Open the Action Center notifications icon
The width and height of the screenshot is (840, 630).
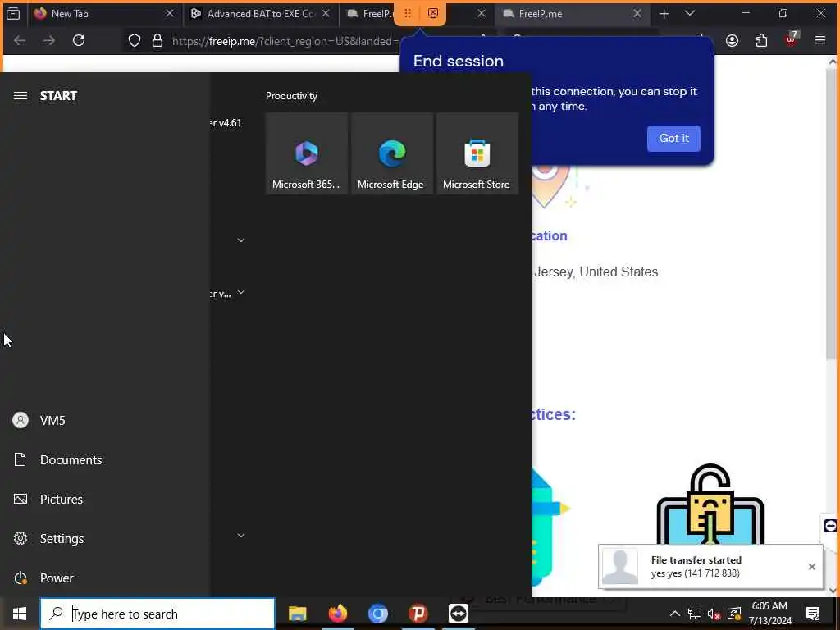pyautogui.click(x=813, y=614)
